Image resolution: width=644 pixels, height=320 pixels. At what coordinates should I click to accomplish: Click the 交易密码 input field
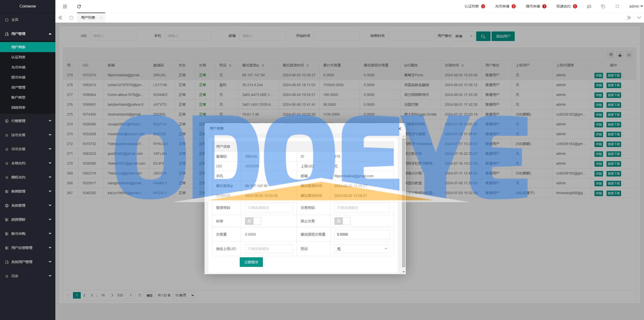pos(362,208)
